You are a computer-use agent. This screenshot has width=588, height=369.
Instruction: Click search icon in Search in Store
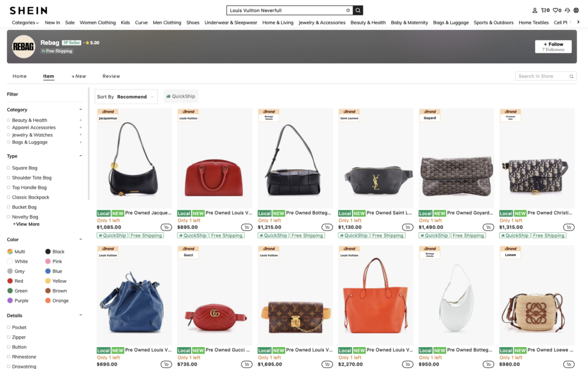click(571, 76)
